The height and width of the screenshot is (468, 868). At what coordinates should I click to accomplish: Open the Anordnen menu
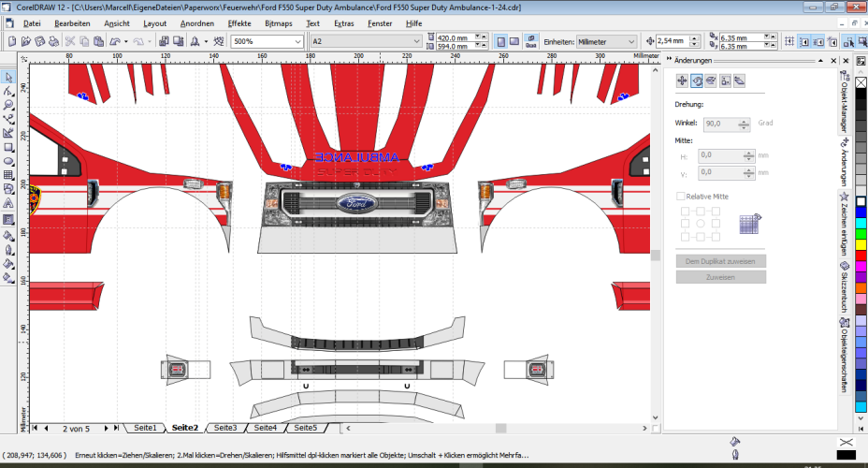[197, 23]
